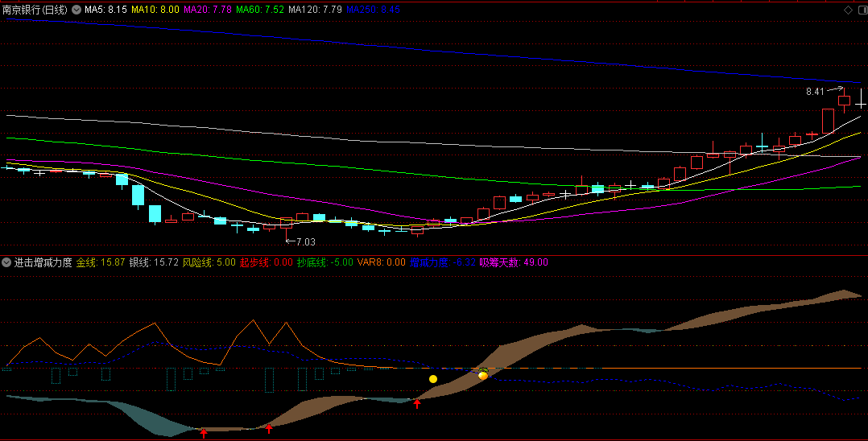Open dropdown next to 南京银行(日线) title

click(76, 10)
